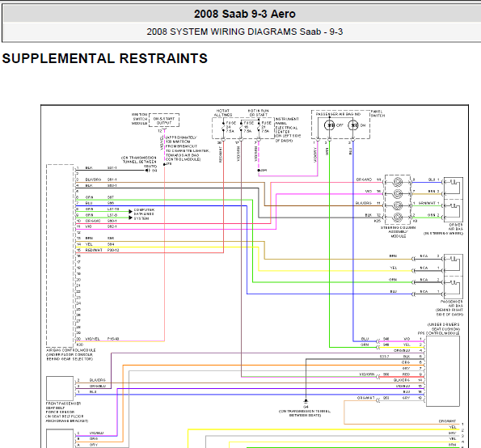
Task: Click the "ON & START OUTPUT" dashed box
Action: coord(164,120)
